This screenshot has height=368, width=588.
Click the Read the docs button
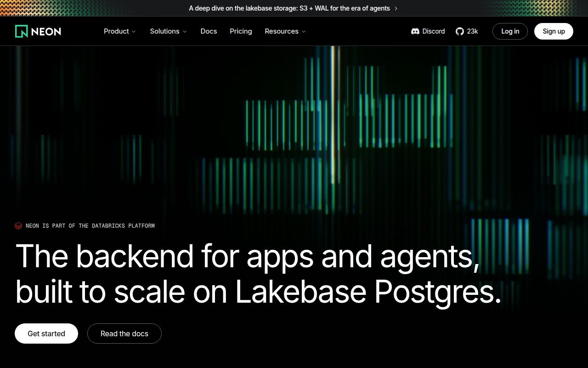click(124, 333)
